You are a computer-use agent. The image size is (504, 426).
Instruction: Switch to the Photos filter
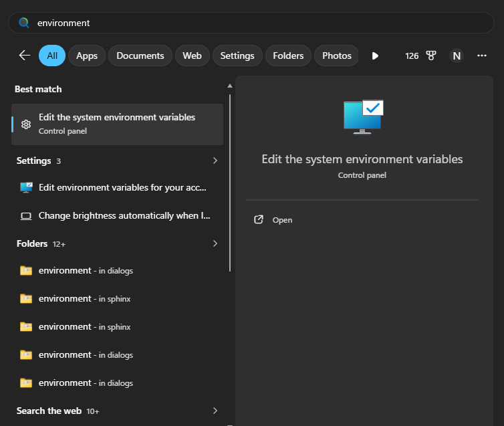tap(336, 56)
